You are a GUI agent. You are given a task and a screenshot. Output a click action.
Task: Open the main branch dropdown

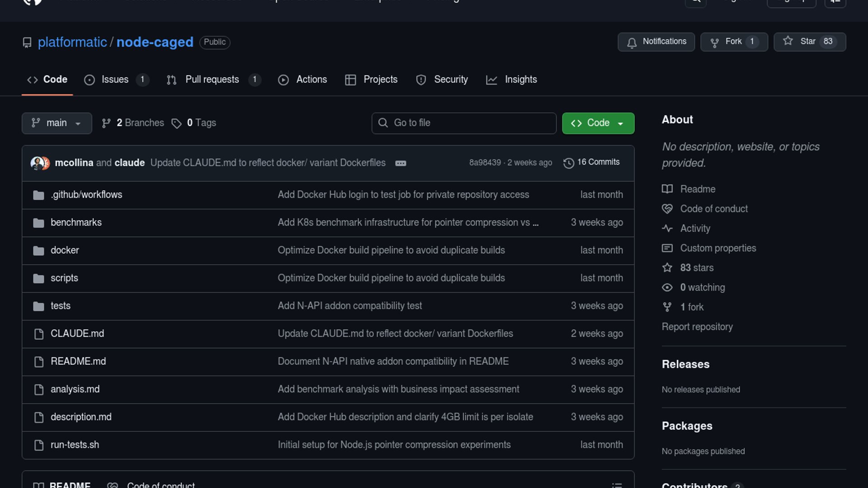pos(57,123)
